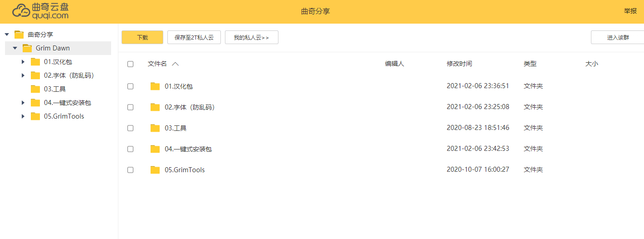Click 进入该群 button
This screenshot has height=239, width=644.
[618, 37]
